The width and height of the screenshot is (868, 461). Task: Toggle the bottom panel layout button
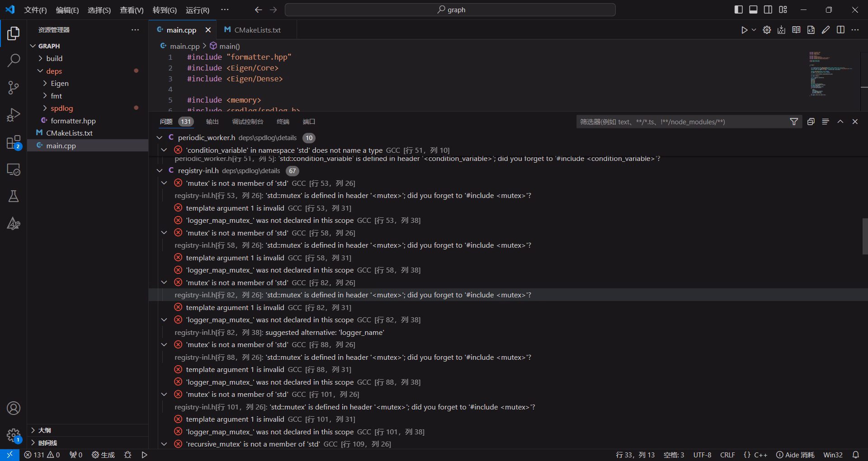pos(753,9)
